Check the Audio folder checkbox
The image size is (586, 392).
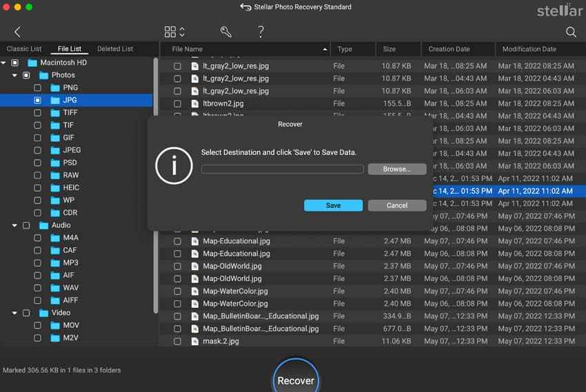(x=26, y=225)
